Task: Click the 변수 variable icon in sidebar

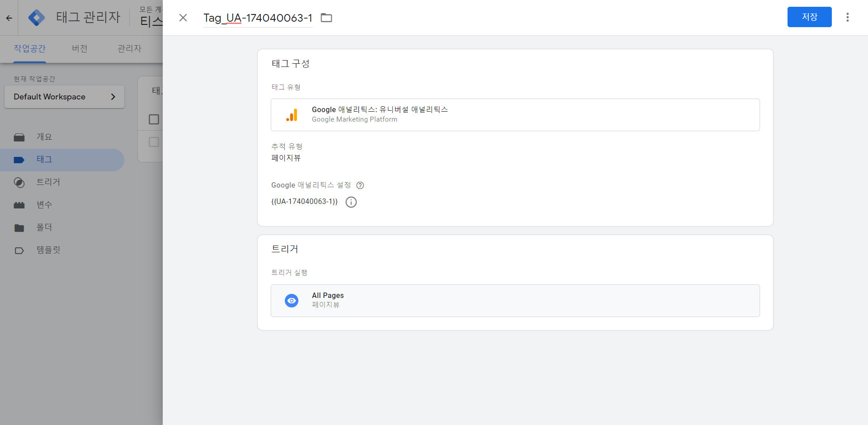Action: coord(19,205)
